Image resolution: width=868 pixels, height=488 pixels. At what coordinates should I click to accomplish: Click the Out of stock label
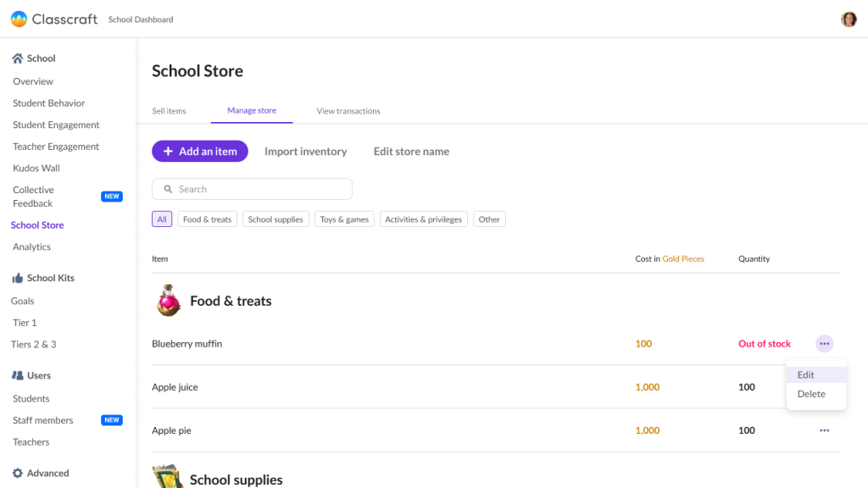coord(765,344)
